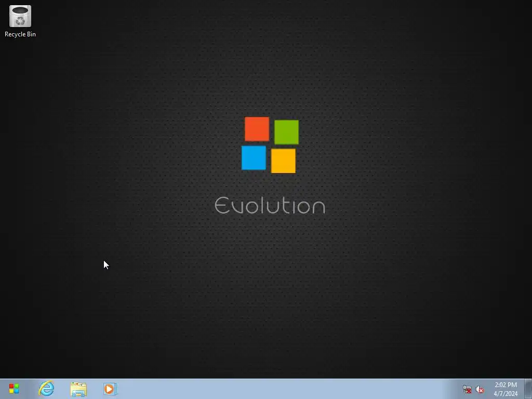Open File Explorer from the taskbar
The image size is (532, 399).
point(78,389)
